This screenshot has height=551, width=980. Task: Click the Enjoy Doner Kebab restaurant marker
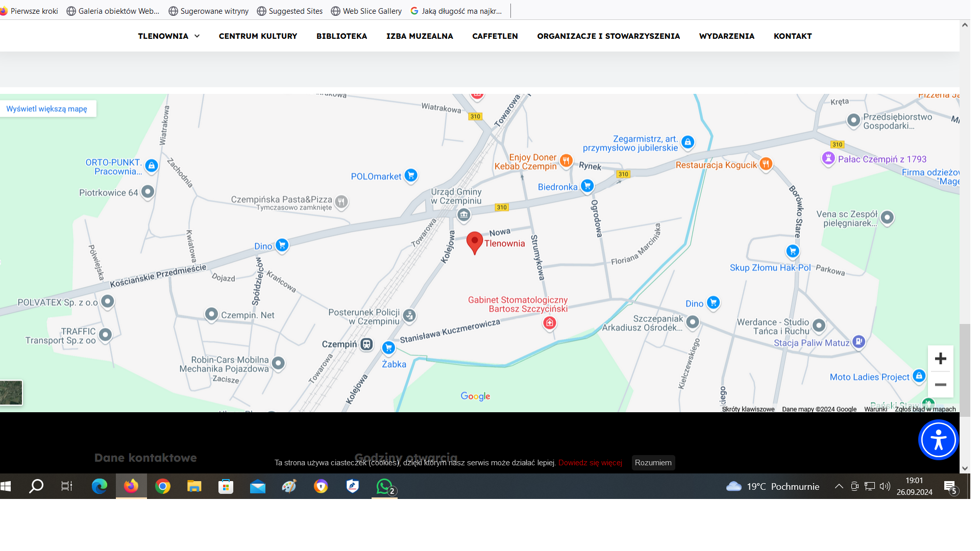[x=566, y=160]
